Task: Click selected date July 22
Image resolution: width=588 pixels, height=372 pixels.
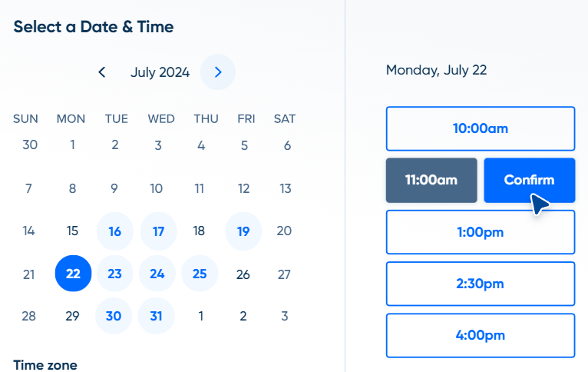Action: (73, 274)
